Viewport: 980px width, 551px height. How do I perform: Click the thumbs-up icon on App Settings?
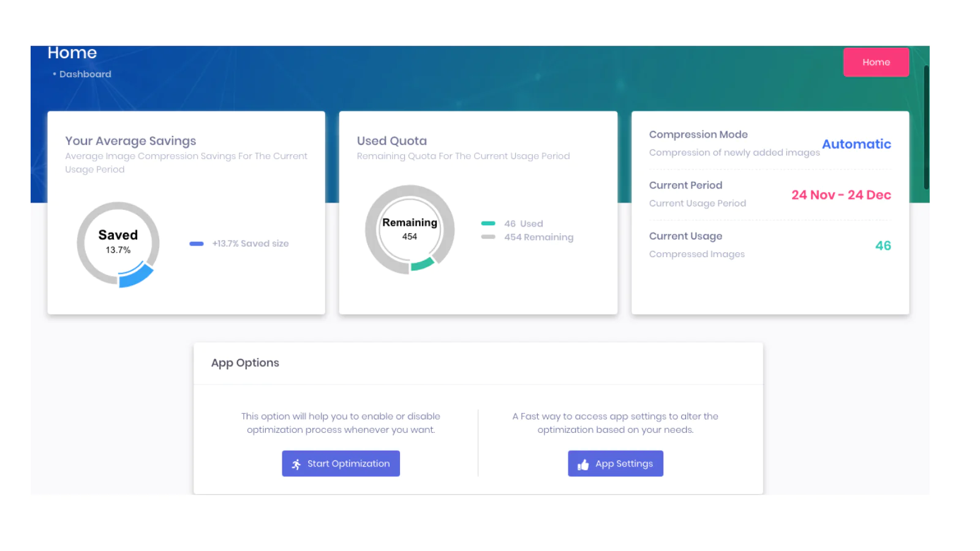583,465
